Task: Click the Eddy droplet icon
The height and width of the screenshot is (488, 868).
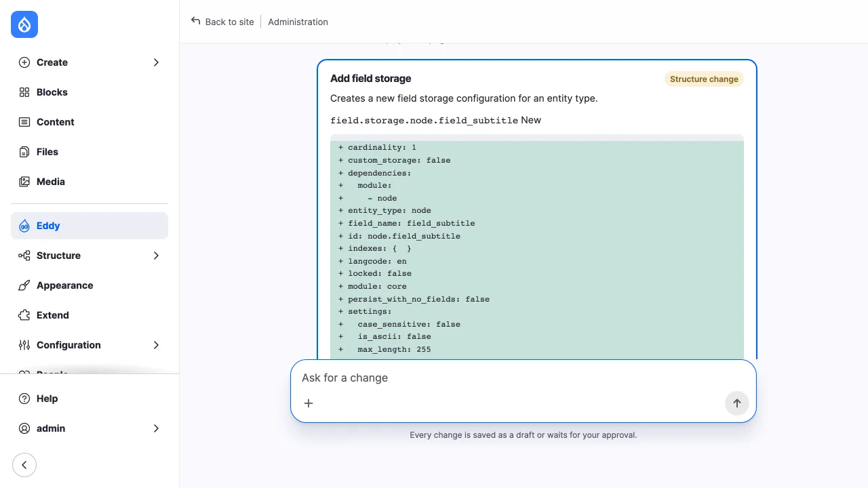Action: tap(24, 226)
